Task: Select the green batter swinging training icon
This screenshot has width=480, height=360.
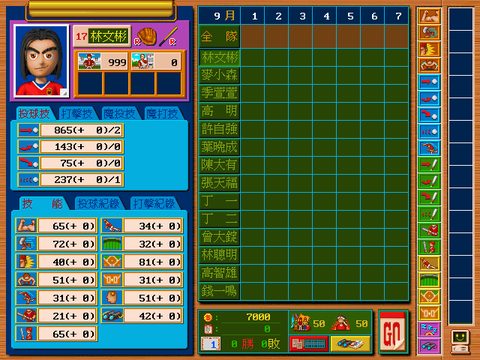Action: tap(429, 230)
